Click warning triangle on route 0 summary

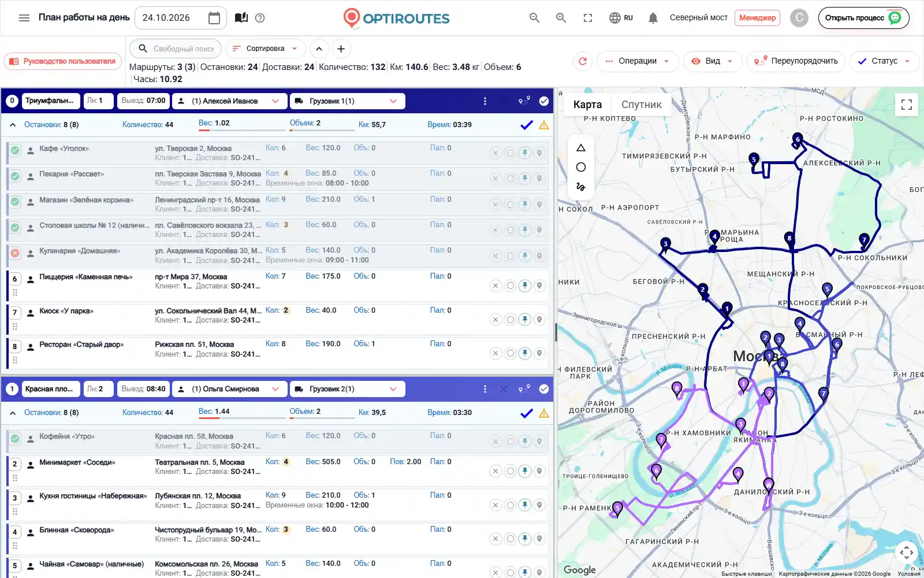(543, 125)
